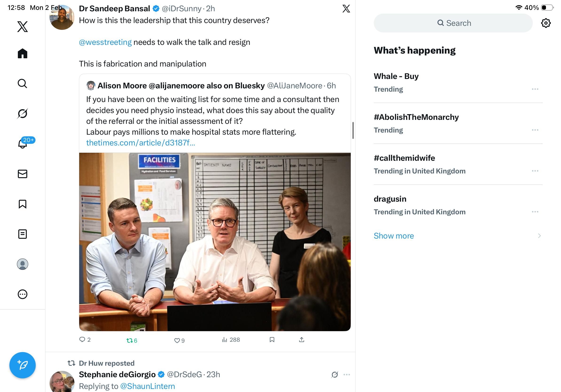This screenshot has height=392, width=561.
Task: Open the Home feed icon
Action: pos(23,53)
